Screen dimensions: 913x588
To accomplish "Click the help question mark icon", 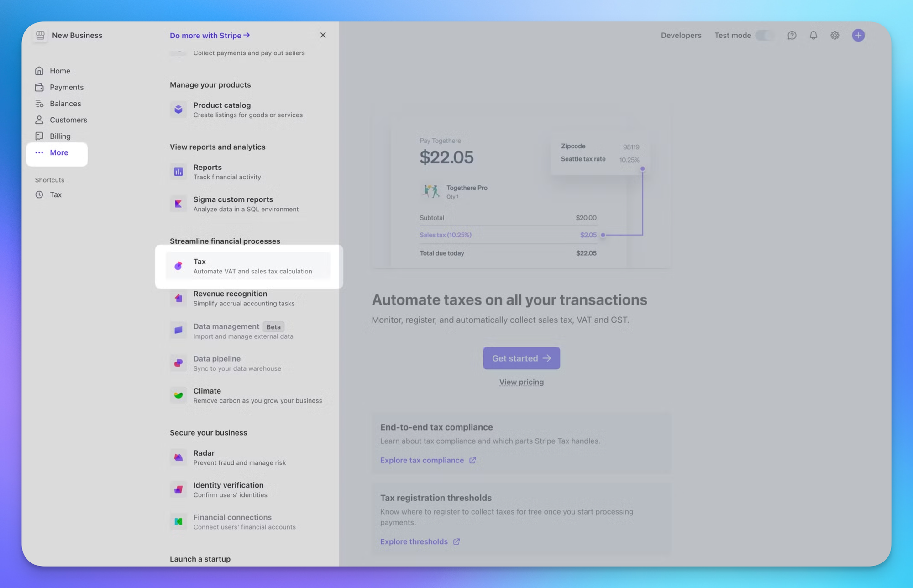I will 792,35.
